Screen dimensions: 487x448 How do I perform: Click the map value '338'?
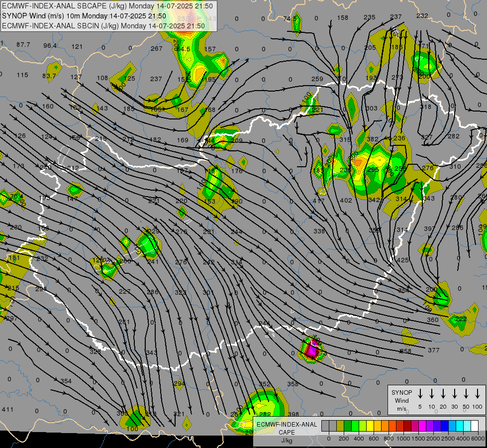coord(319,231)
